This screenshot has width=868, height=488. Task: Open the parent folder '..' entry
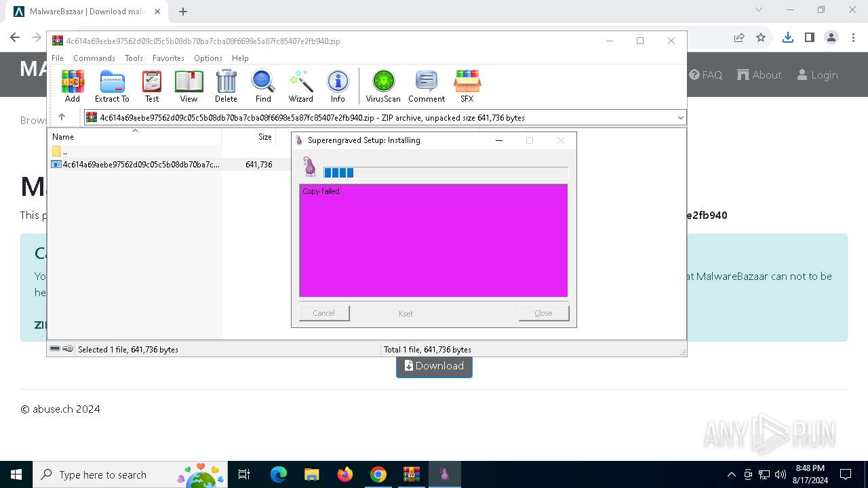point(60,151)
